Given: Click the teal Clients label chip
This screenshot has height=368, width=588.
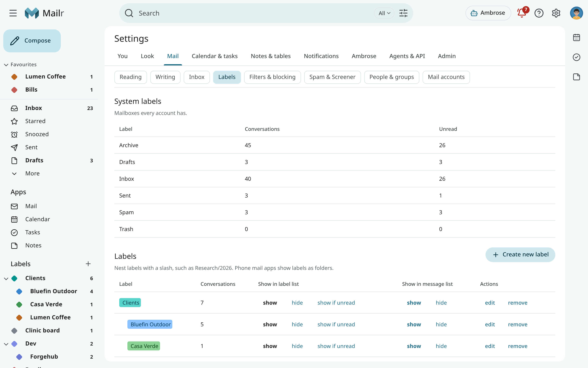Looking at the screenshot, I should click(x=130, y=303).
